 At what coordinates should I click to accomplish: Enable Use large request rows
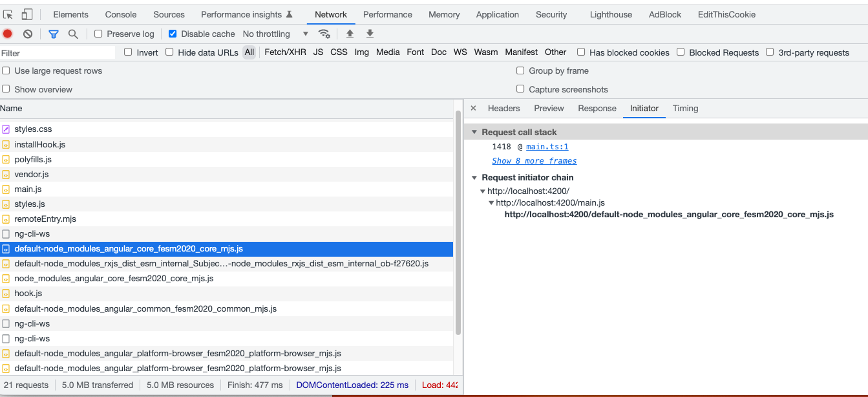point(6,70)
